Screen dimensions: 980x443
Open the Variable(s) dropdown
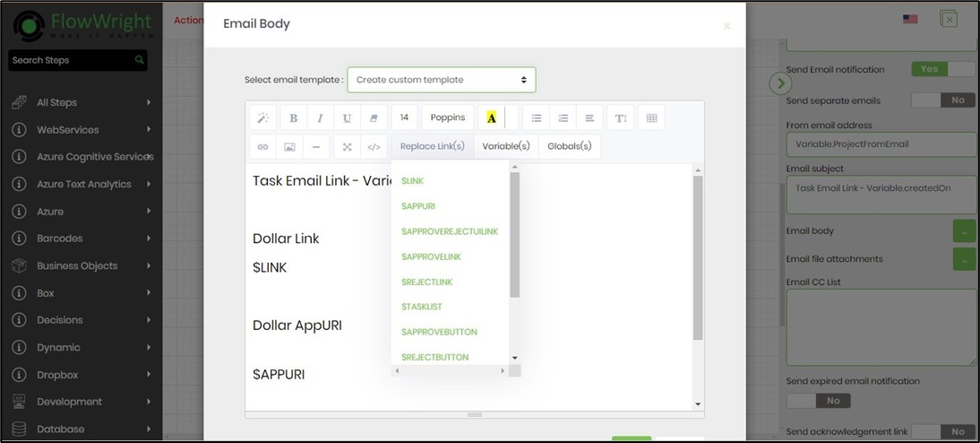505,146
